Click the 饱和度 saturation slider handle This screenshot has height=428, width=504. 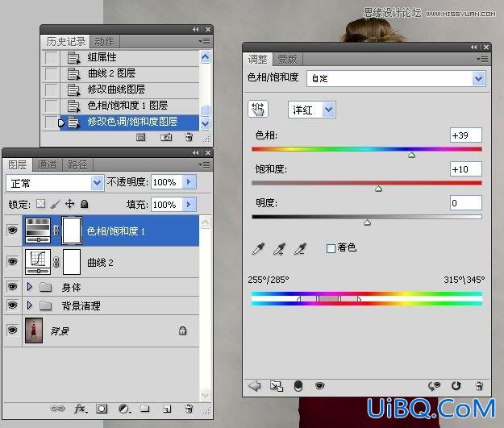pos(379,189)
